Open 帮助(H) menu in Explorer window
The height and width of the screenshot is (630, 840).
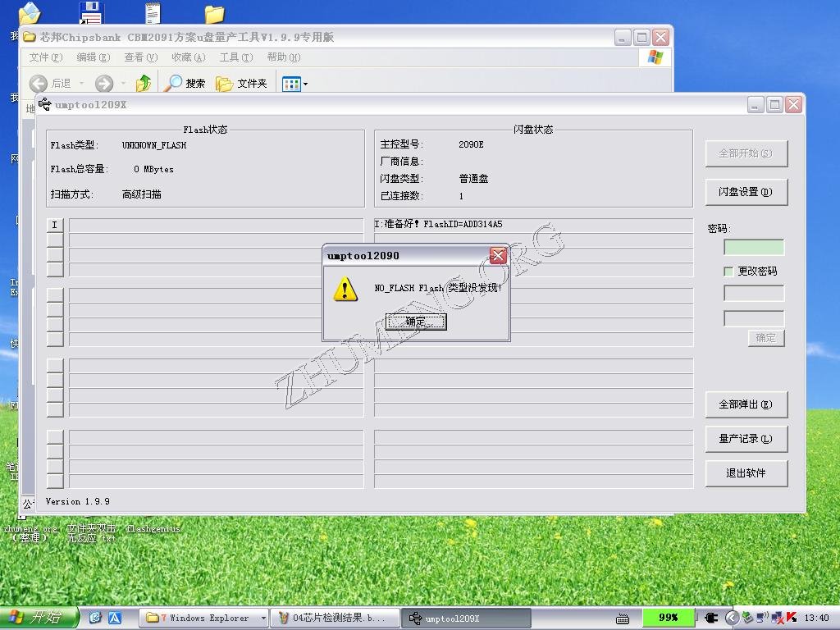pyautogui.click(x=284, y=57)
